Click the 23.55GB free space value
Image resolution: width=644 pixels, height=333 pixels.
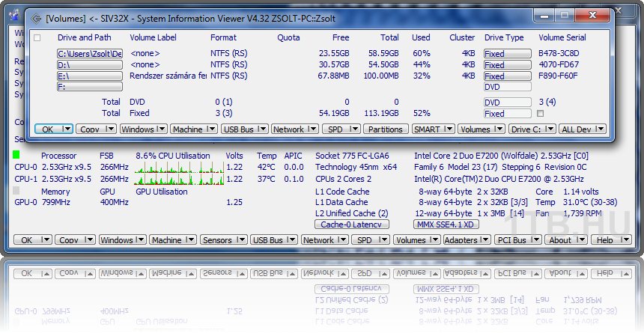334,53
